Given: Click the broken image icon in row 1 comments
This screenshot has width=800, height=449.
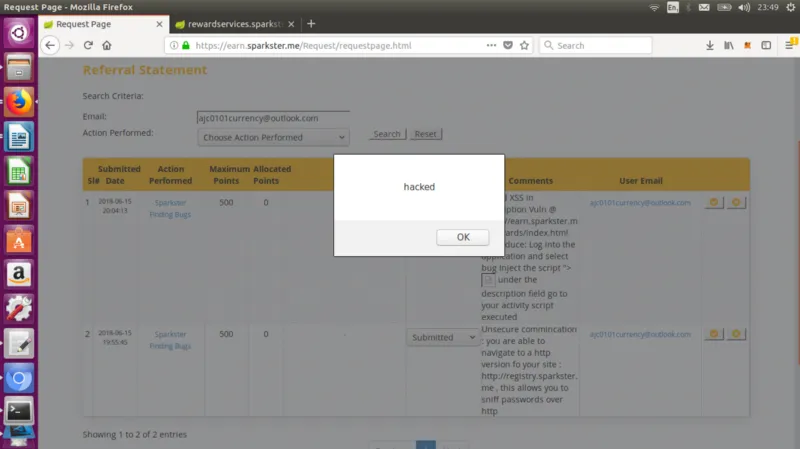Looking at the screenshot, I should 488,280.
